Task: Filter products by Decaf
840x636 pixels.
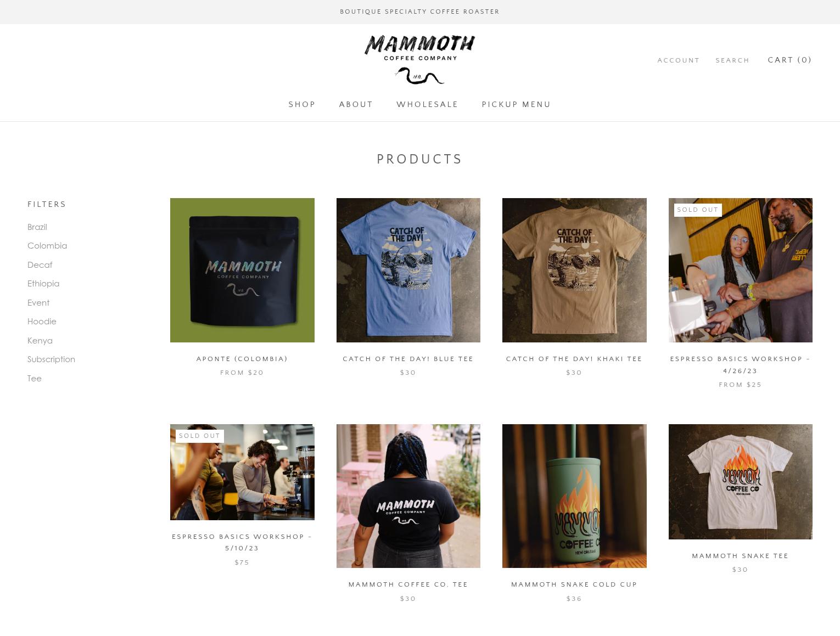Action: [x=40, y=264]
